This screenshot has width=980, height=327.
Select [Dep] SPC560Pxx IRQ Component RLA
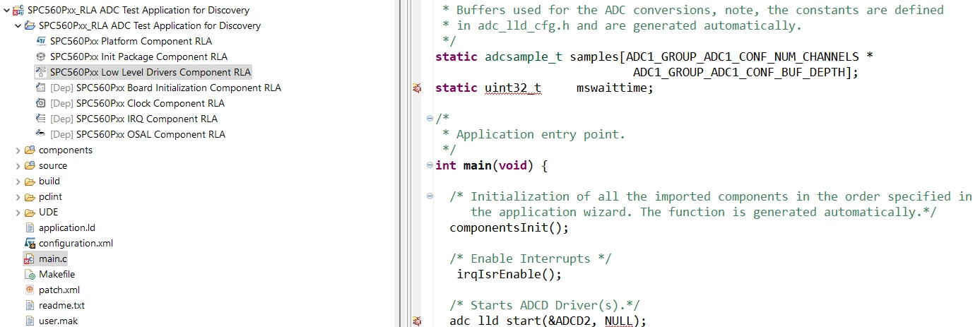click(134, 119)
